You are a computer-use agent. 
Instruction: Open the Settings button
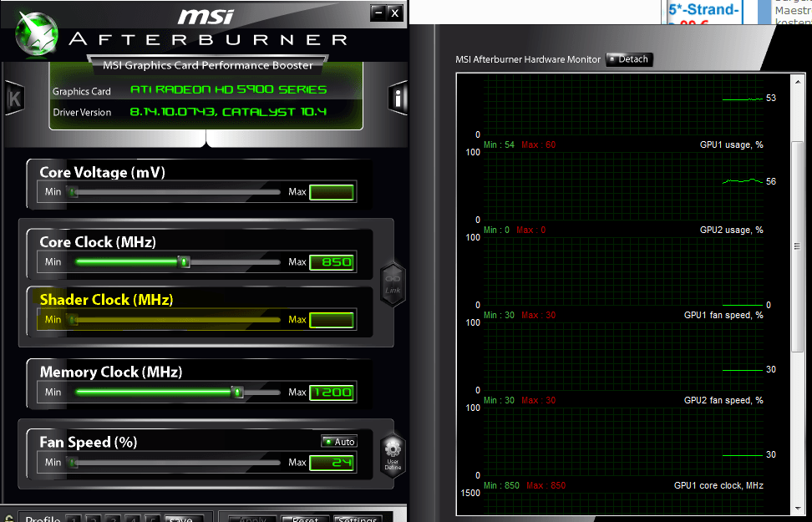pyautogui.click(x=358, y=519)
